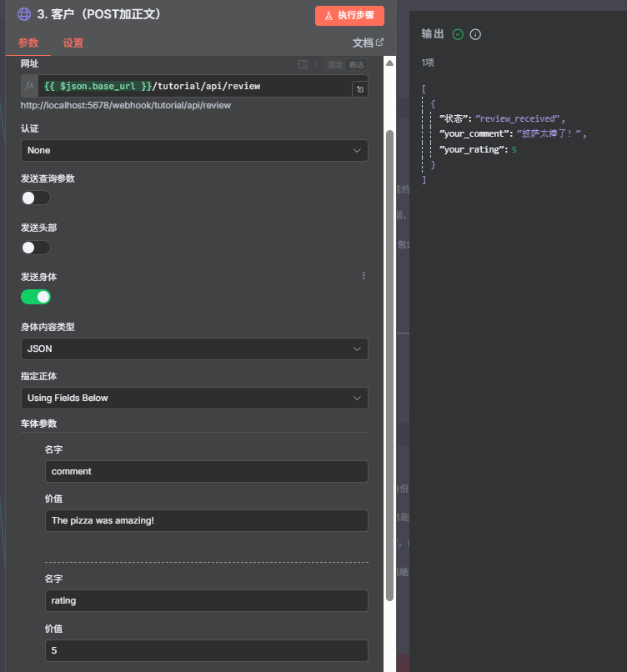Select the 固定 fixed mode option

pyautogui.click(x=335, y=65)
